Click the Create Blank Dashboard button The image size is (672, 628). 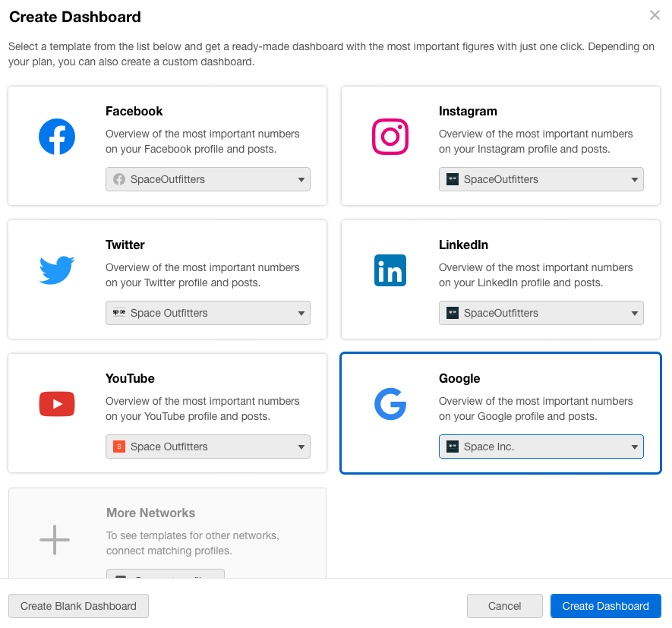[78, 606]
